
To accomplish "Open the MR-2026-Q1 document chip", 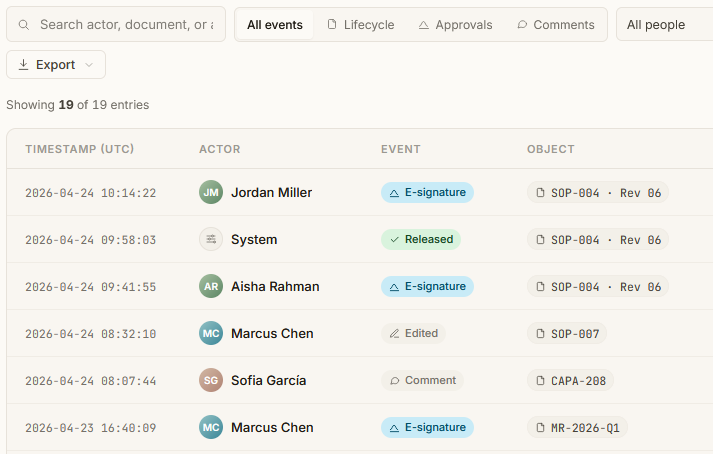I will [x=577, y=428].
